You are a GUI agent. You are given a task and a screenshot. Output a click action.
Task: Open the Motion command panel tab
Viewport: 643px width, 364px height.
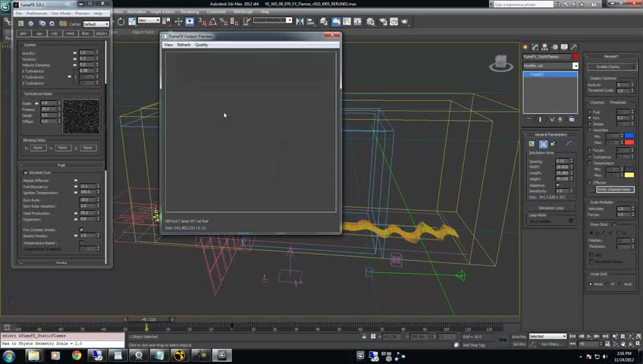click(554, 47)
